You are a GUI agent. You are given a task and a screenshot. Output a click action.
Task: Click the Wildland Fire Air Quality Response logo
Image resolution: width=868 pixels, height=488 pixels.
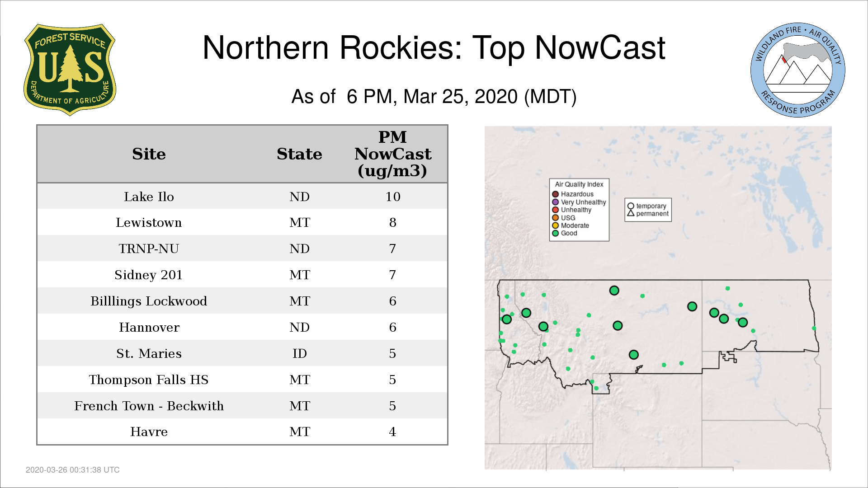tap(797, 70)
